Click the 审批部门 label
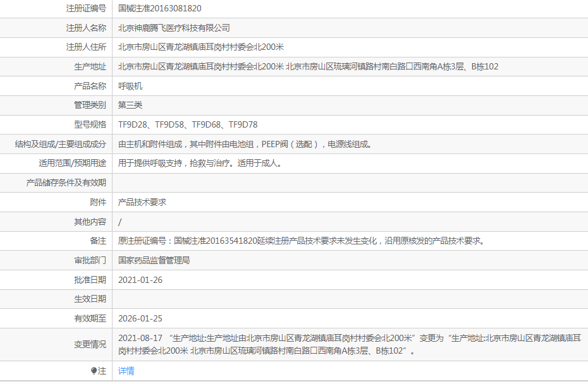 tap(90, 260)
